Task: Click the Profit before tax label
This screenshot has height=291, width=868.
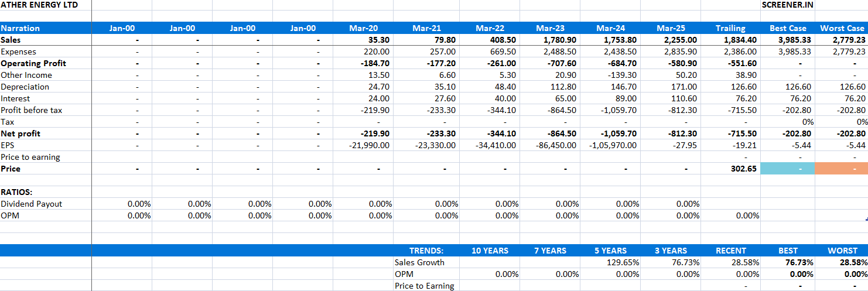Action: click(x=31, y=110)
